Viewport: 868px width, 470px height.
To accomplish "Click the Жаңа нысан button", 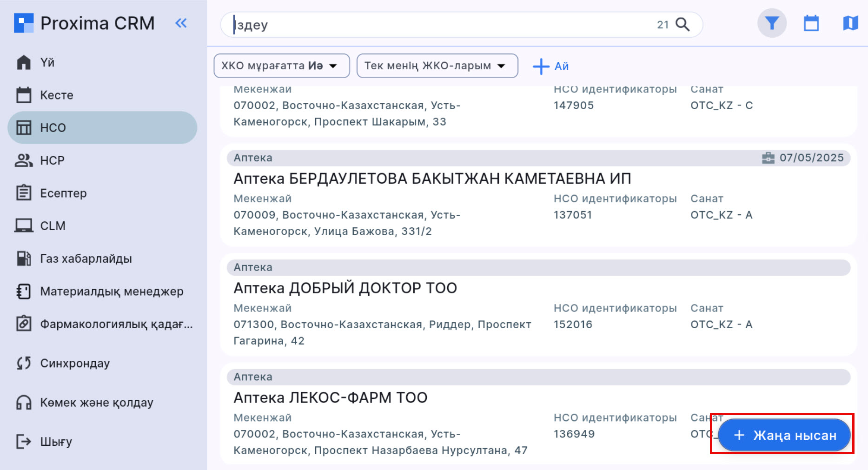I will pyautogui.click(x=783, y=435).
